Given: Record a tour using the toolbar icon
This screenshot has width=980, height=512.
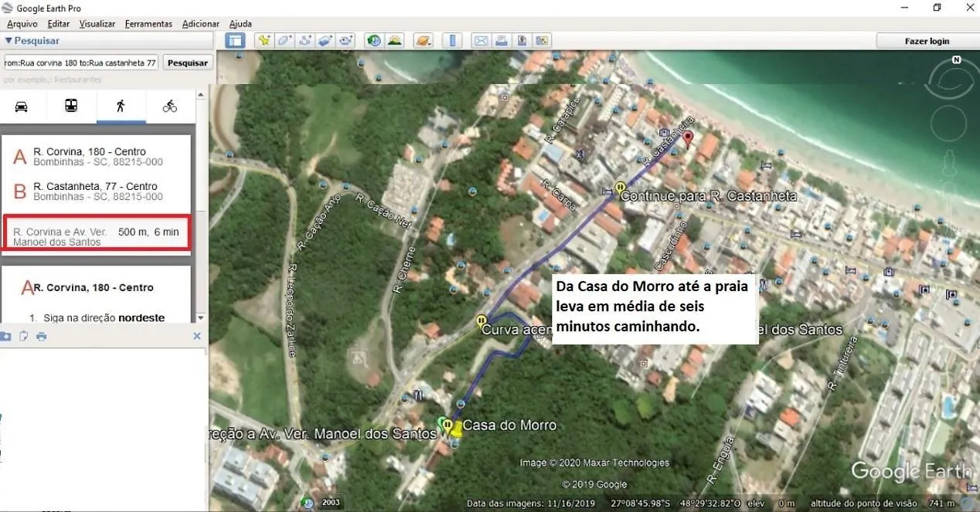Looking at the screenshot, I should tap(345, 41).
